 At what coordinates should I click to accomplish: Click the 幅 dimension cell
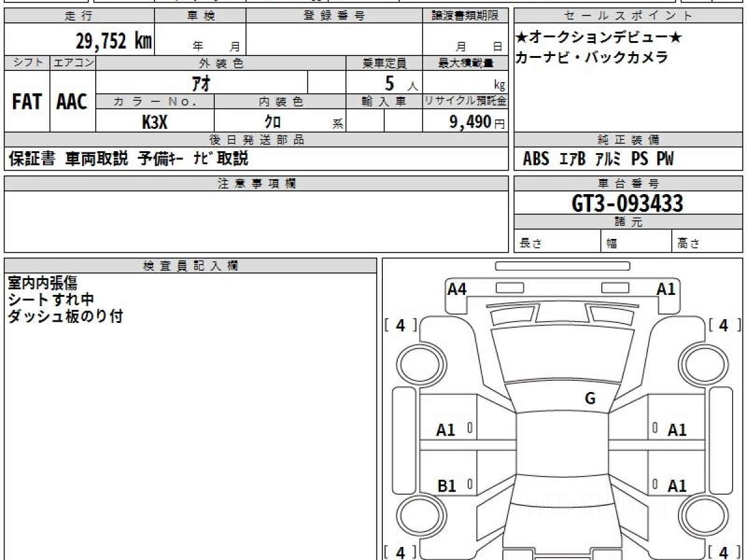point(637,241)
